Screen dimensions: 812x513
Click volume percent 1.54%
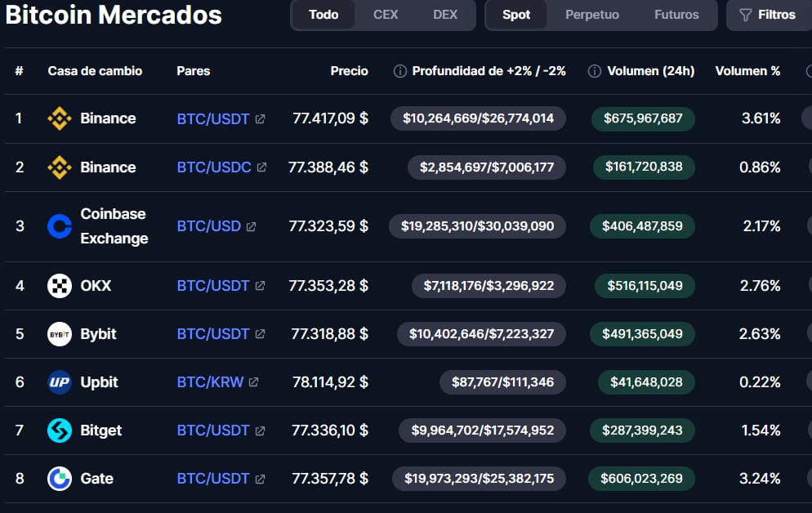(x=761, y=430)
